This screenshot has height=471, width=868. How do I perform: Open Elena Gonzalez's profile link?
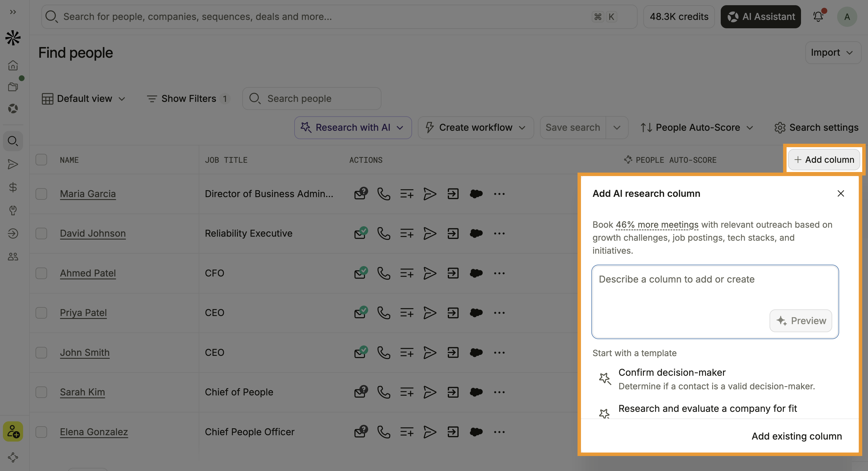(94, 432)
